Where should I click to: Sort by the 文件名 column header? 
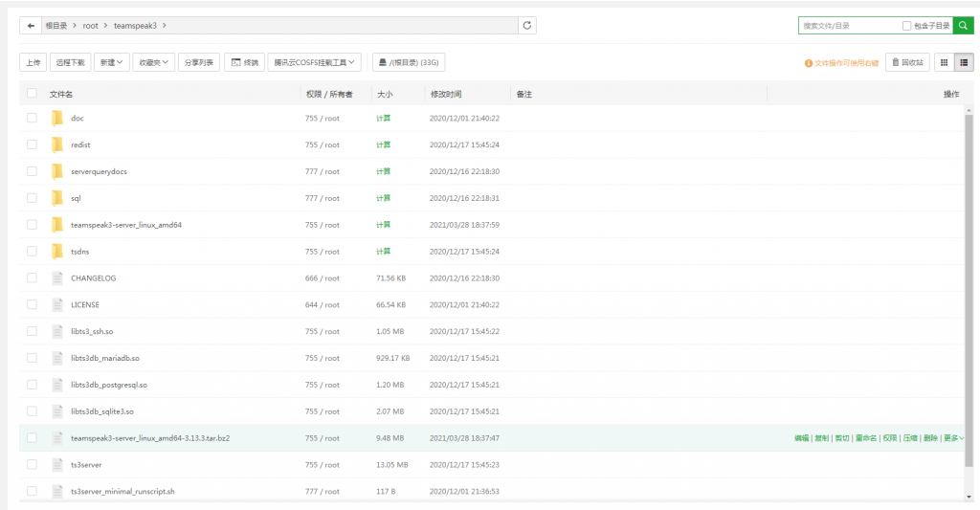pyautogui.click(x=61, y=95)
